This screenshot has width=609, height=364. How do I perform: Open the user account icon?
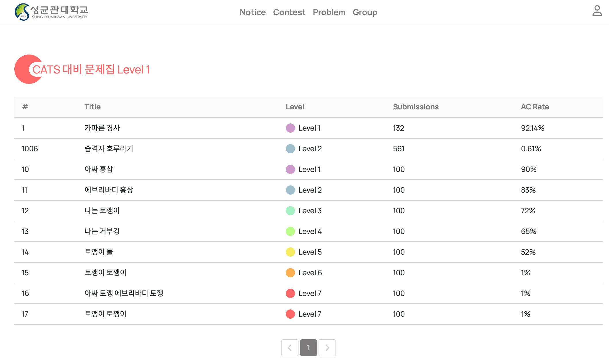597,12
